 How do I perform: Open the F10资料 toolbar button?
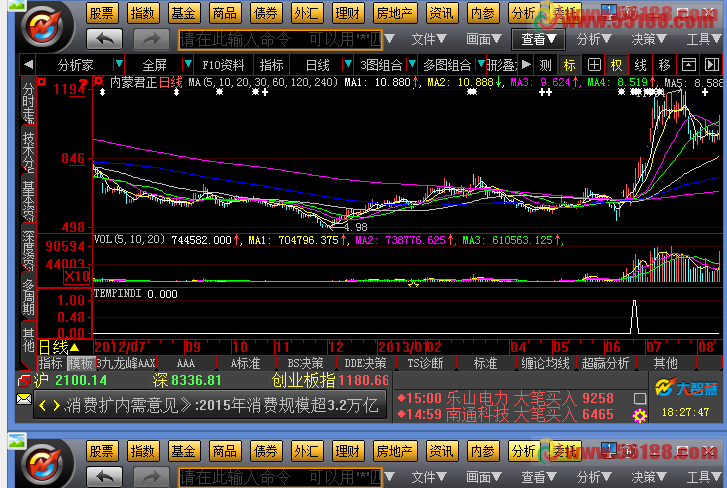(223, 65)
